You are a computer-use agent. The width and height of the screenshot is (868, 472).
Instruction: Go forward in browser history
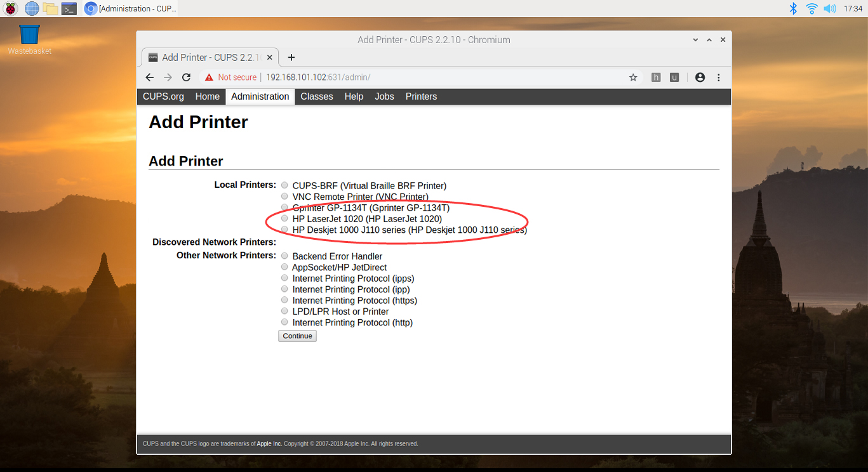tap(168, 77)
